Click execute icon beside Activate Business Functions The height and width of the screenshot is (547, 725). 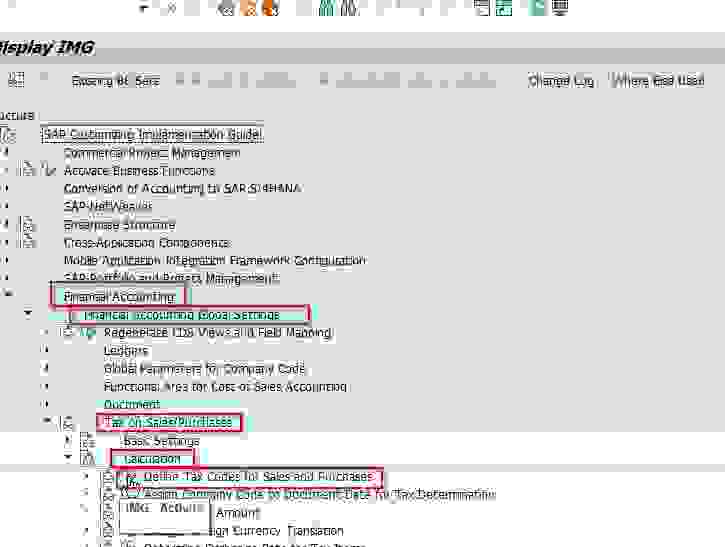point(48,170)
